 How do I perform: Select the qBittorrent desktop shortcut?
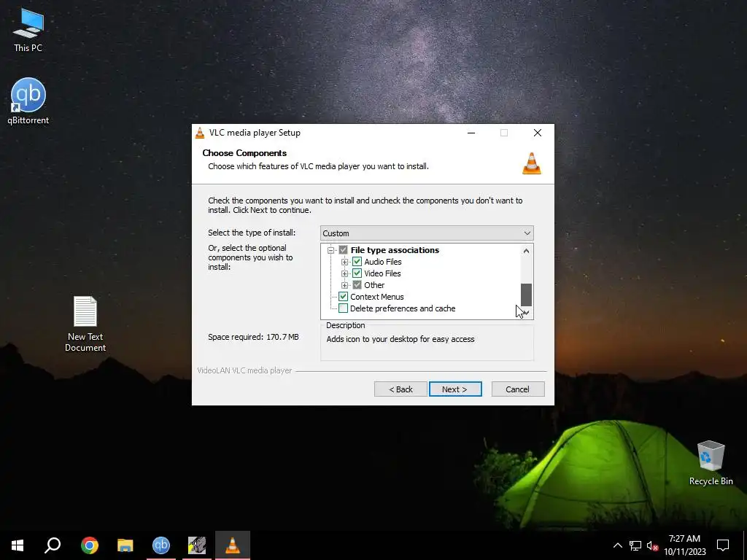[x=28, y=101]
